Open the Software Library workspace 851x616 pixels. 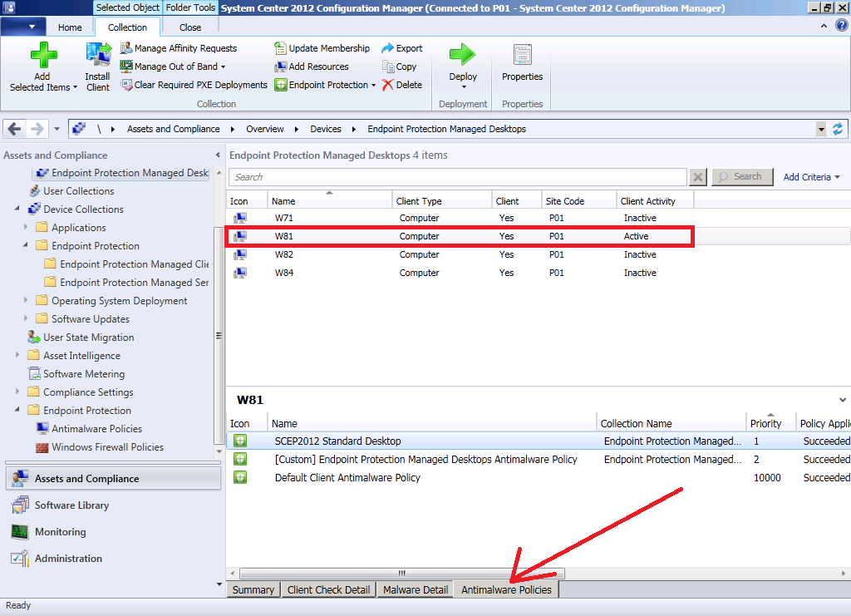point(113,505)
